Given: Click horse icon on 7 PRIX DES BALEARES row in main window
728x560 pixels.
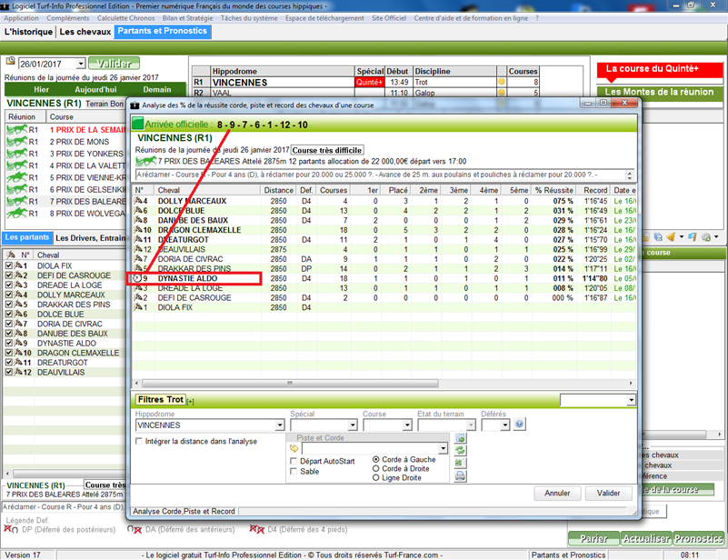Looking at the screenshot, I should click(x=16, y=201).
